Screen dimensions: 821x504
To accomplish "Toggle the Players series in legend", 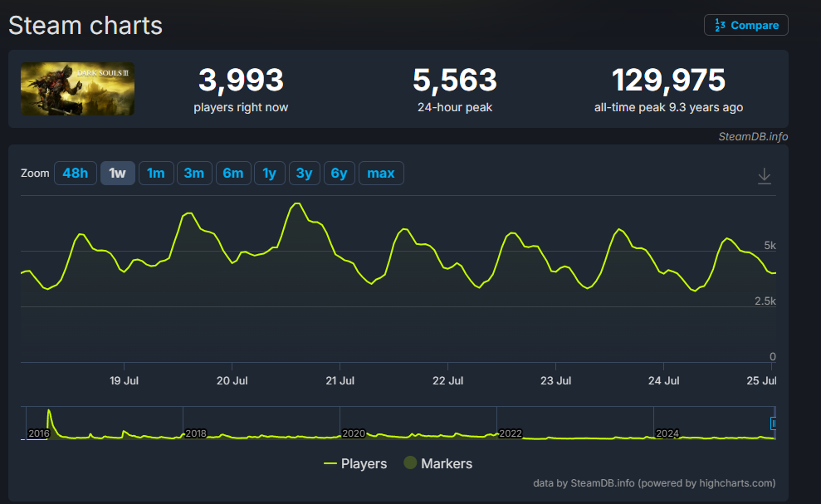I will point(355,463).
